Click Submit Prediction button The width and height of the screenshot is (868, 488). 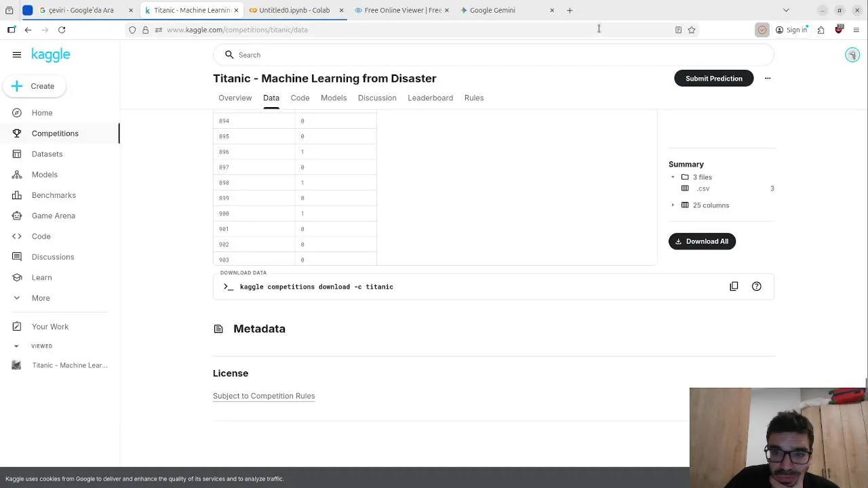713,79
